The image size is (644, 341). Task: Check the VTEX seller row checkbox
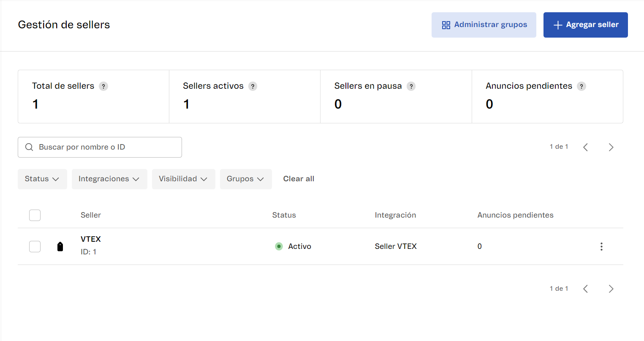(x=35, y=246)
